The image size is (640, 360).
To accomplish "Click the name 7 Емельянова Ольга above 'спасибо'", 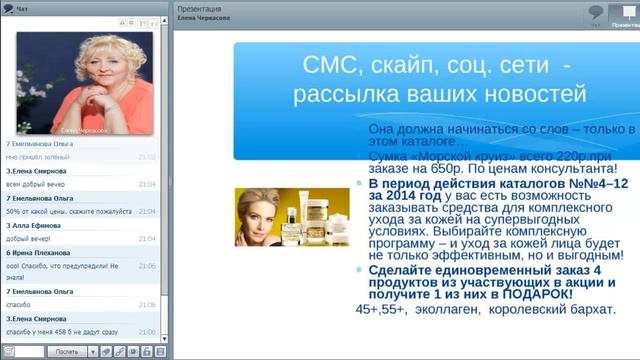I will pyautogui.click(x=40, y=291).
